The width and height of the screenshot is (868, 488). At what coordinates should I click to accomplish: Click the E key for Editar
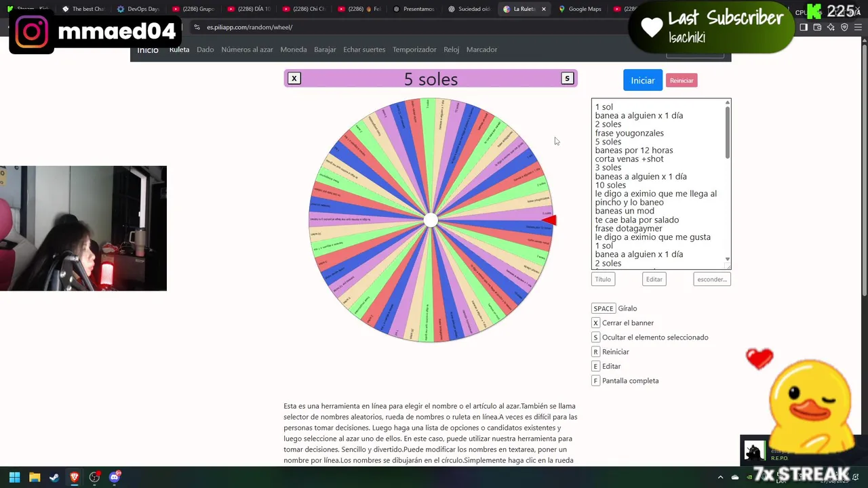(x=595, y=367)
